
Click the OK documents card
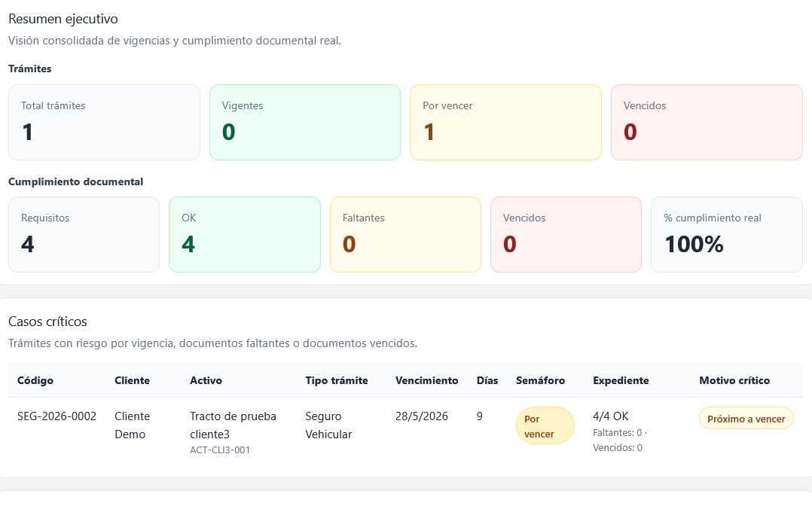[245, 235]
